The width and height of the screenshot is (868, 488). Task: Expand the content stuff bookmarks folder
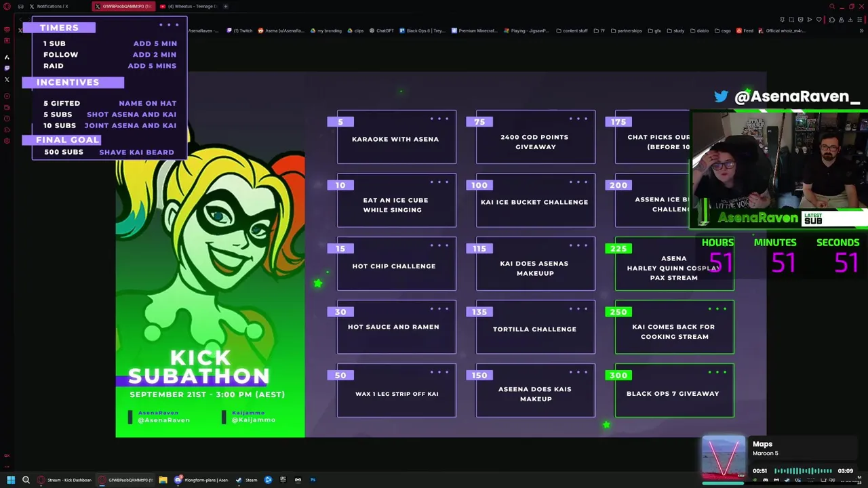[572, 30]
